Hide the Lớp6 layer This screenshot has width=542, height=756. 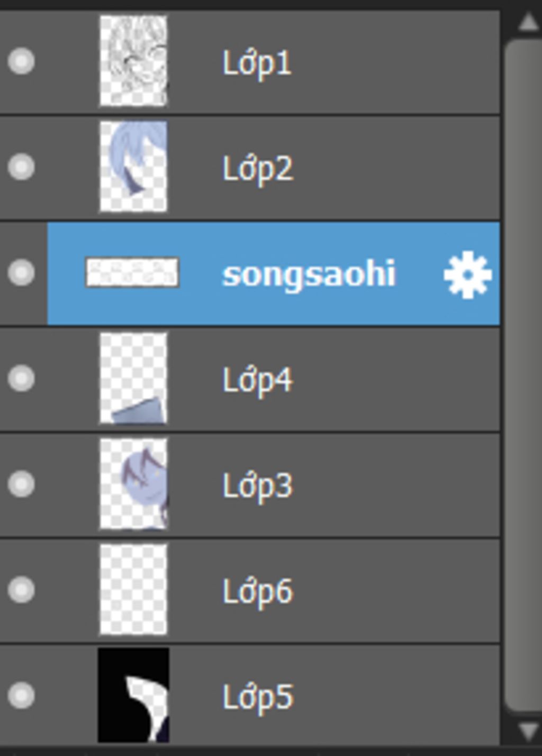tap(22, 589)
